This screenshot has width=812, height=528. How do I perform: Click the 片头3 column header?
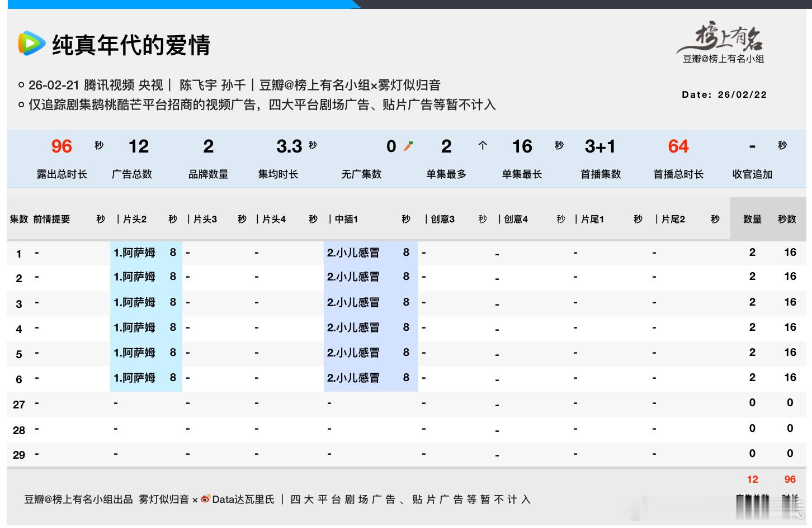(x=205, y=219)
